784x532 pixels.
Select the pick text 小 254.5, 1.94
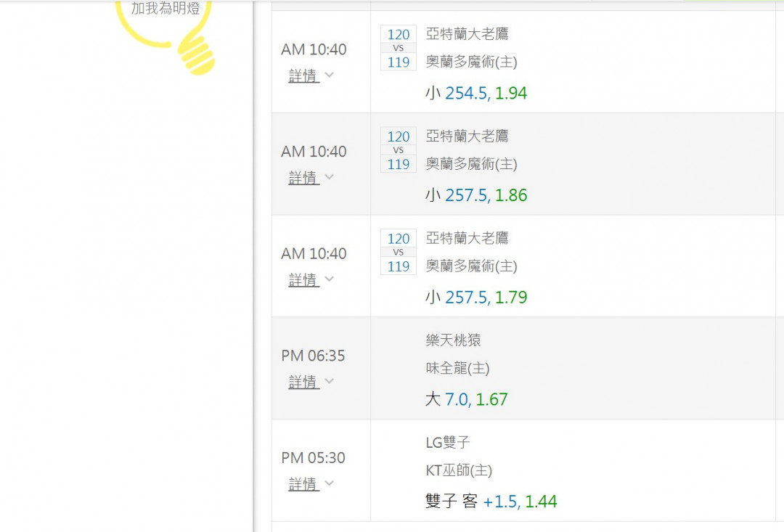click(x=476, y=93)
